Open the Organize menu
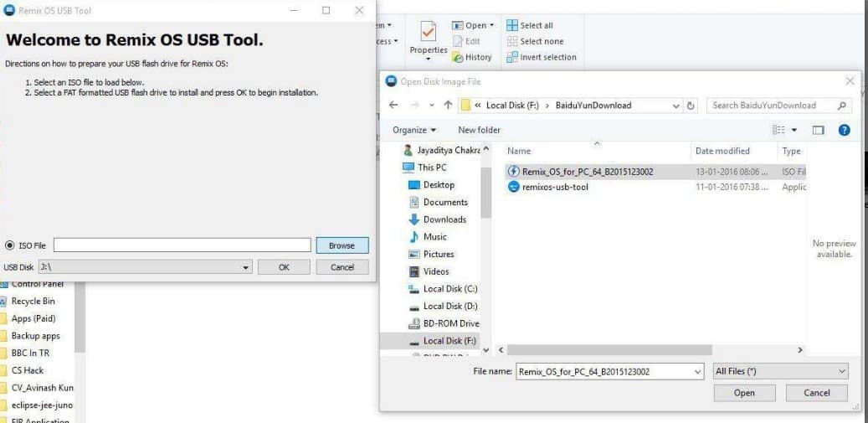868x423 pixels. (x=414, y=130)
